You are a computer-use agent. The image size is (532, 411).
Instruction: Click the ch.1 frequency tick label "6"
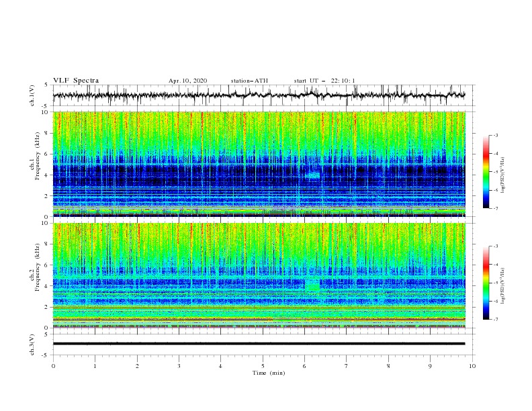click(46, 154)
